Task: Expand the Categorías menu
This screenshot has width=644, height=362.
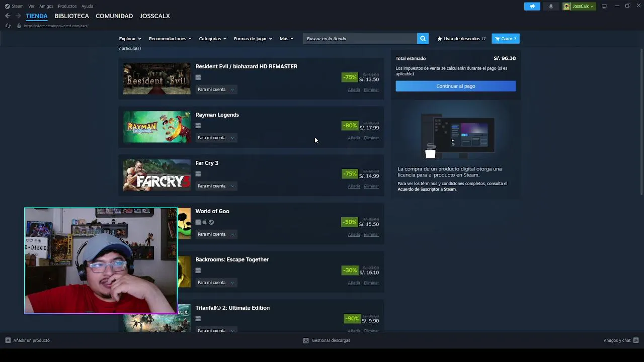Action: click(213, 39)
